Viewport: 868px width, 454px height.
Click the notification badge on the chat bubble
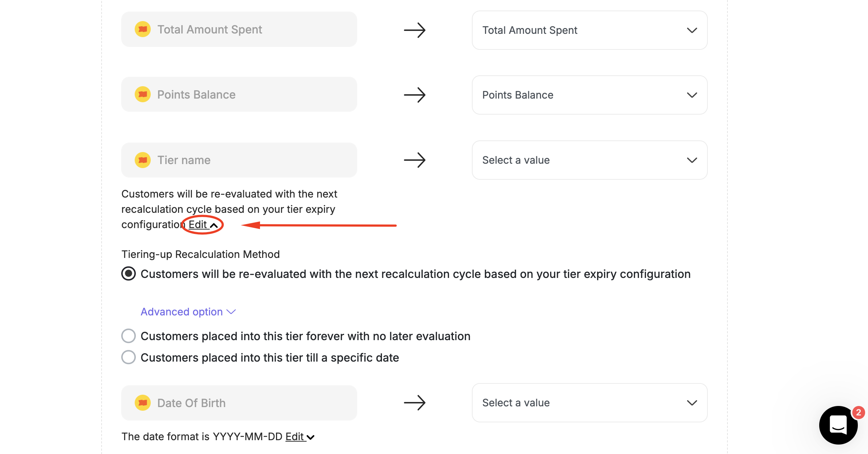[858, 412]
